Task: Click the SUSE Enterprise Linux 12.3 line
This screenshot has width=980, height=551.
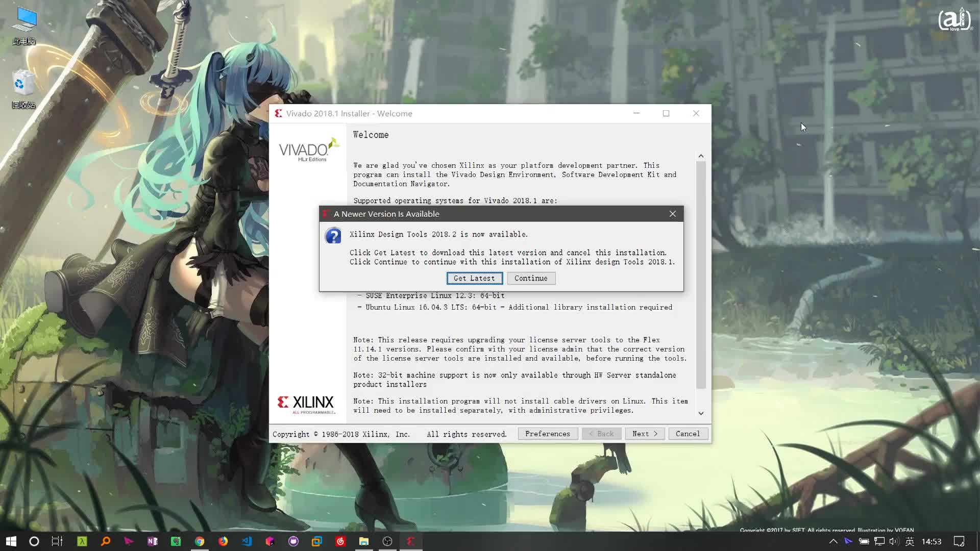Action: pyautogui.click(x=431, y=295)
